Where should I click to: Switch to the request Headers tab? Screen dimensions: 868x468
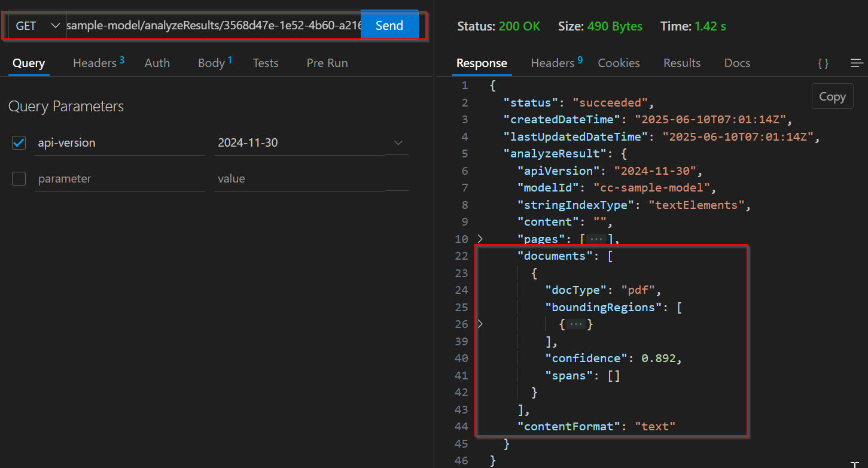pos(94,63)
